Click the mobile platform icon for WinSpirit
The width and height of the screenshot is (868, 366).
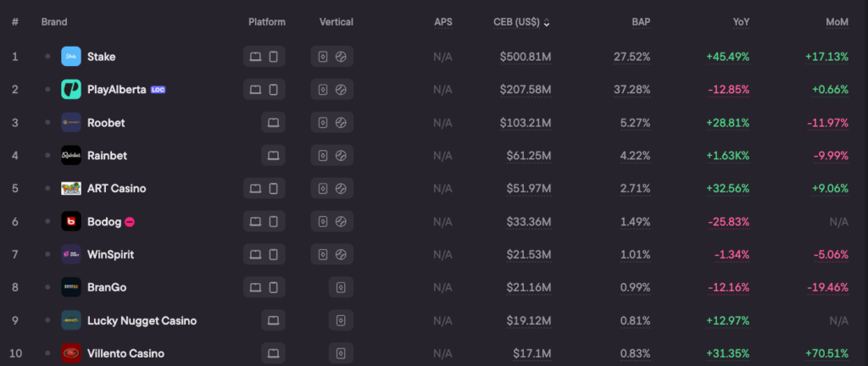[273, 254]
